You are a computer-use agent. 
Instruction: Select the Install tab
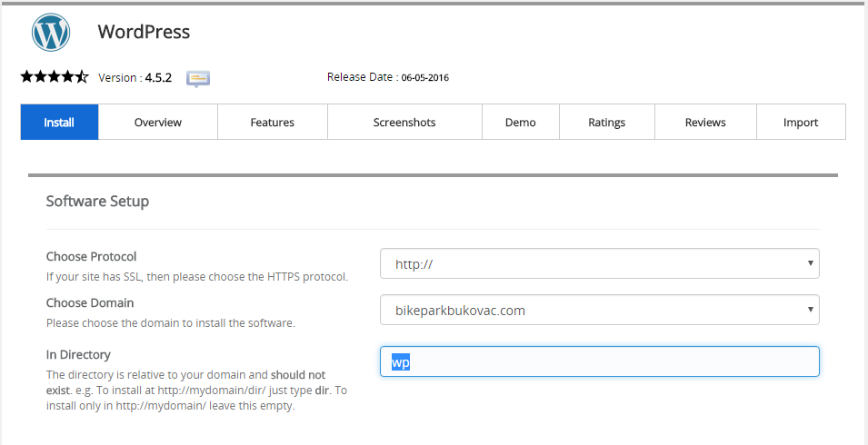(59, 123)
